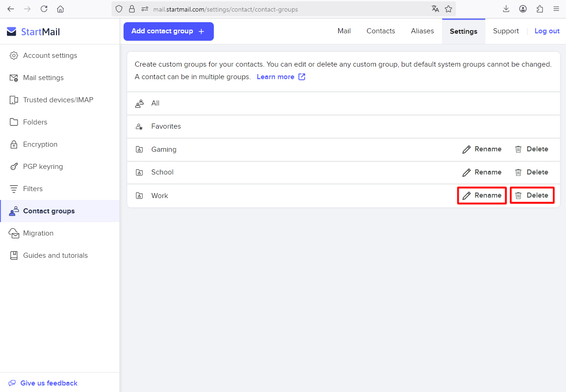The width and height of the screenshot is (566, 392).
Task: Click the School group folder icon
Action: [139, 172]
